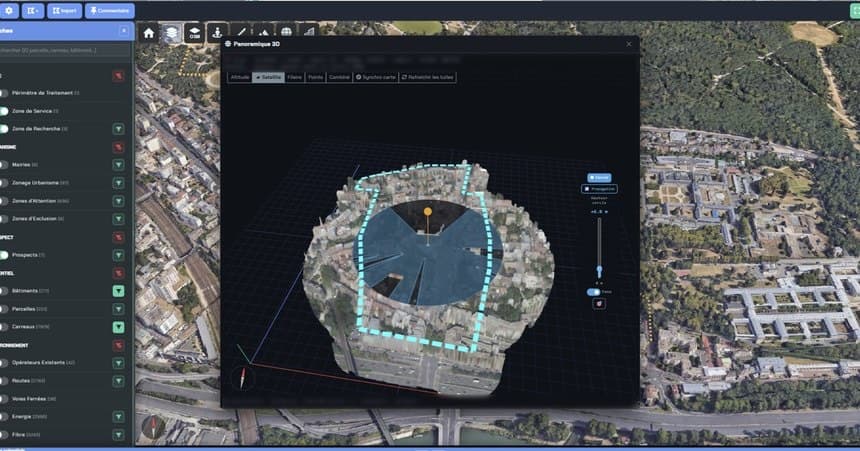Click the red icon button below the switch
Viewport: 860px width, 451px height.
click(x=599, y=303)
